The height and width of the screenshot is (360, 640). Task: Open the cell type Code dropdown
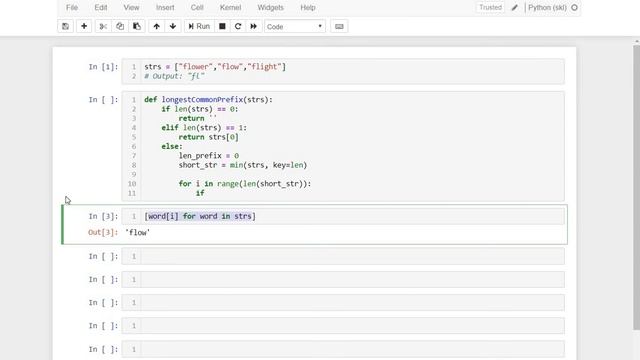[295, 27]
